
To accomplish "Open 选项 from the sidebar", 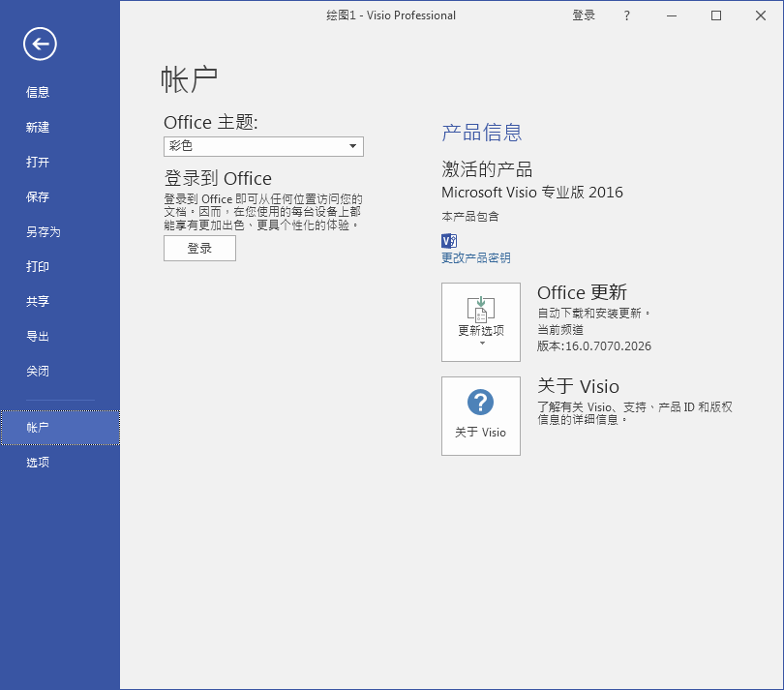I will (x=38, y=463).
